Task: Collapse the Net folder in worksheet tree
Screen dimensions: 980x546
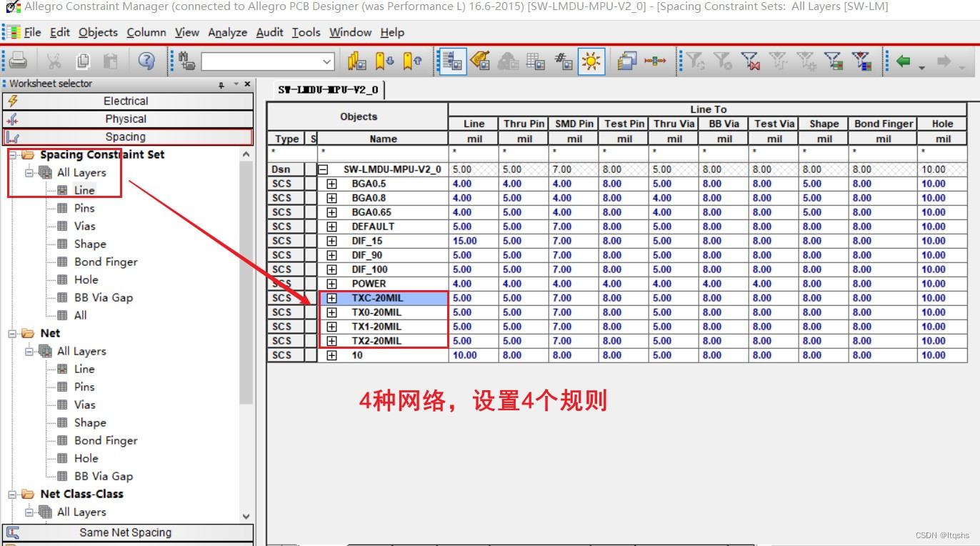Action: (13, 334)
